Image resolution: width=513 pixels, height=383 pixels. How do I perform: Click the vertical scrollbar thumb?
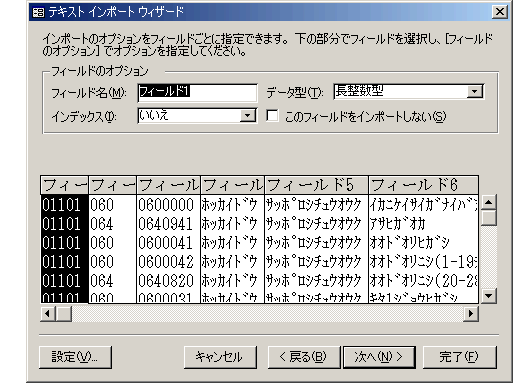[x=488, y=218]
